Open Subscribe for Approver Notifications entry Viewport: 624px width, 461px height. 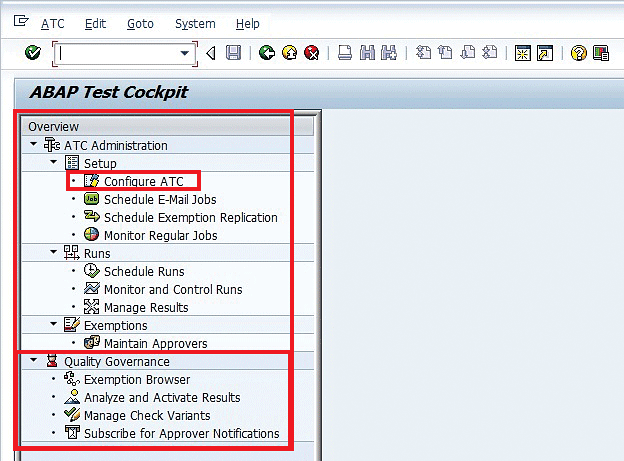(x=182, y=434)
